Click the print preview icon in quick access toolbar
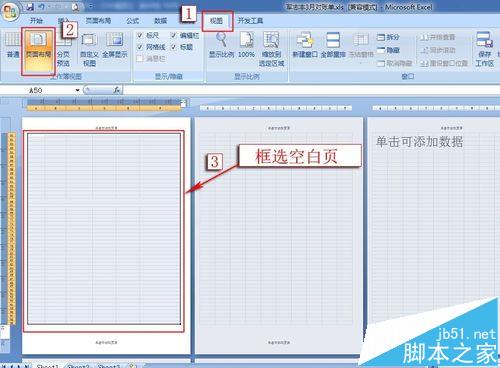This screenshot has height=368, width=500. [76, 7]
